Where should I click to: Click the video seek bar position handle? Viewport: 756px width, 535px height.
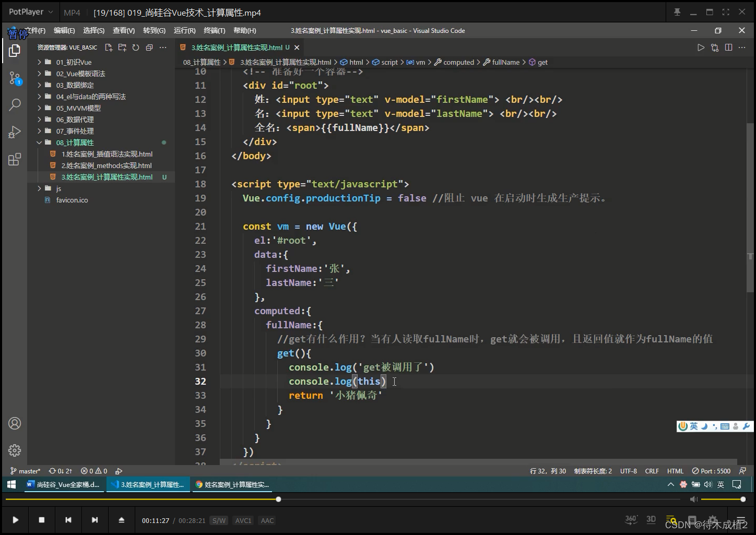coord(278,500)
